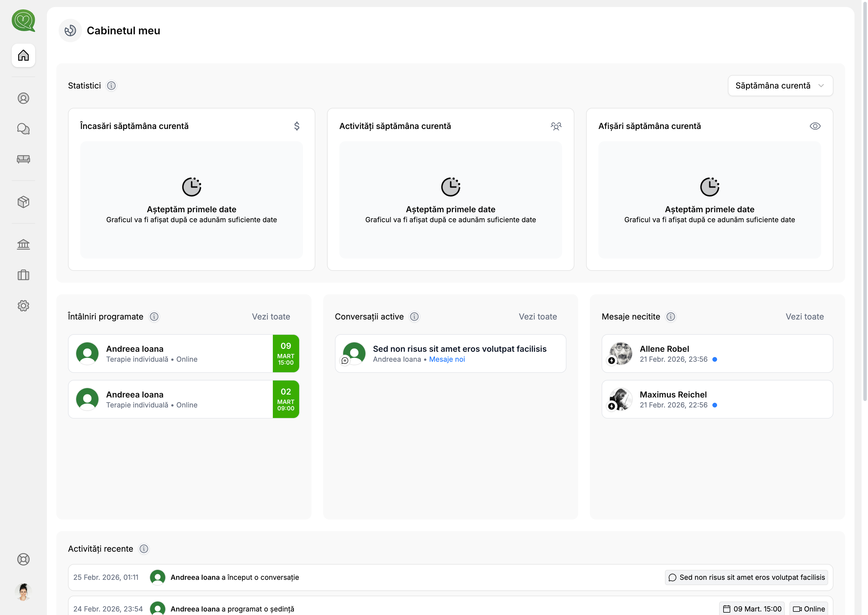The height and width of the screenshot is (615, 868).
Task: Click the briefcase icon in sidebar
Action: pyautogui.click(x=23, y=275)
